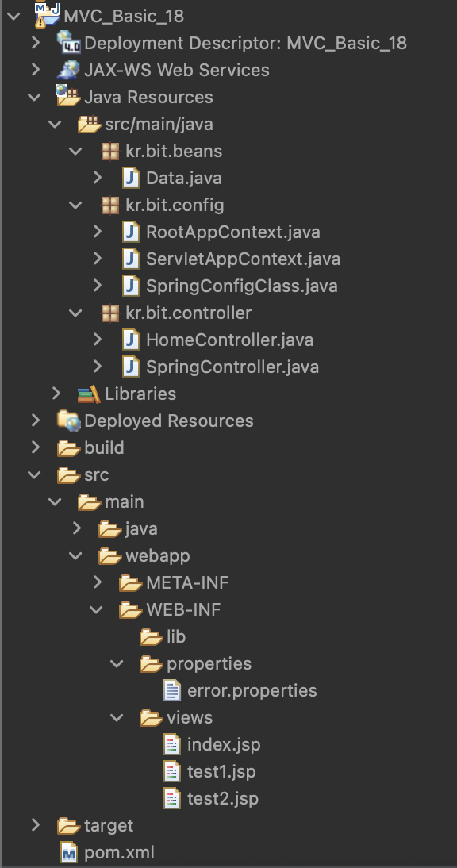Collapse the src folder
457x868 pixels.
click(x=34, y=475)
